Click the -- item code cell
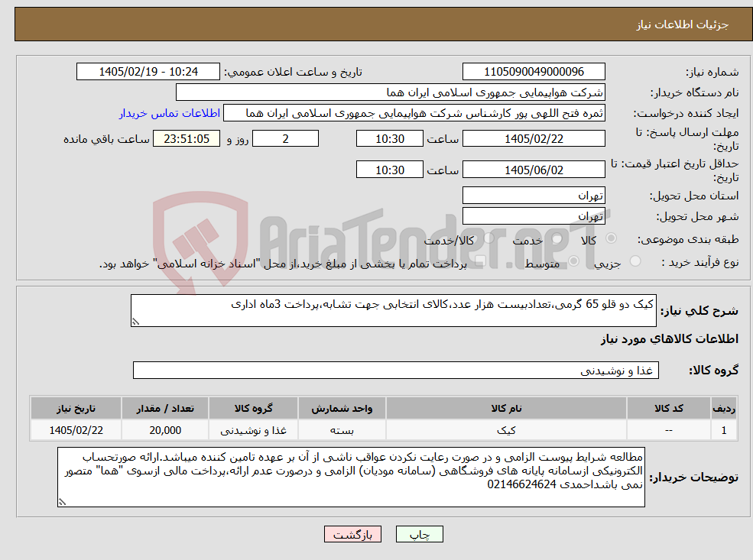 point(668,430)
